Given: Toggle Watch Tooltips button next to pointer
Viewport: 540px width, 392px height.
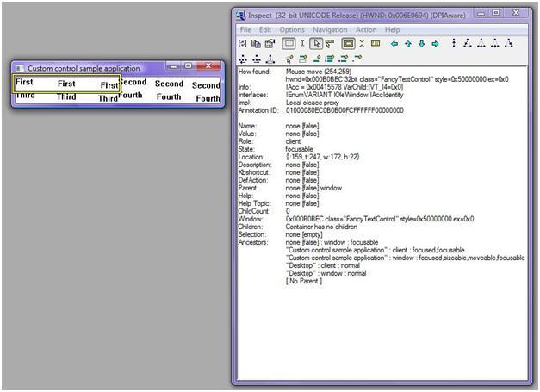Looking at the screenshot, I should tap(330, 44).
